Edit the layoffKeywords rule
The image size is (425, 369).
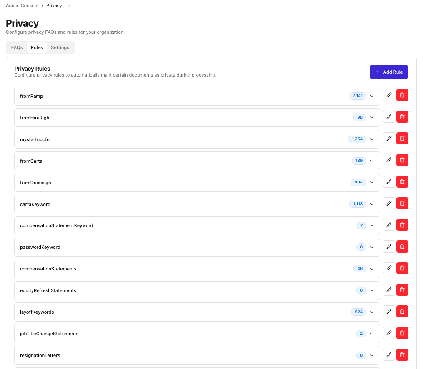(x=389, y=312)
